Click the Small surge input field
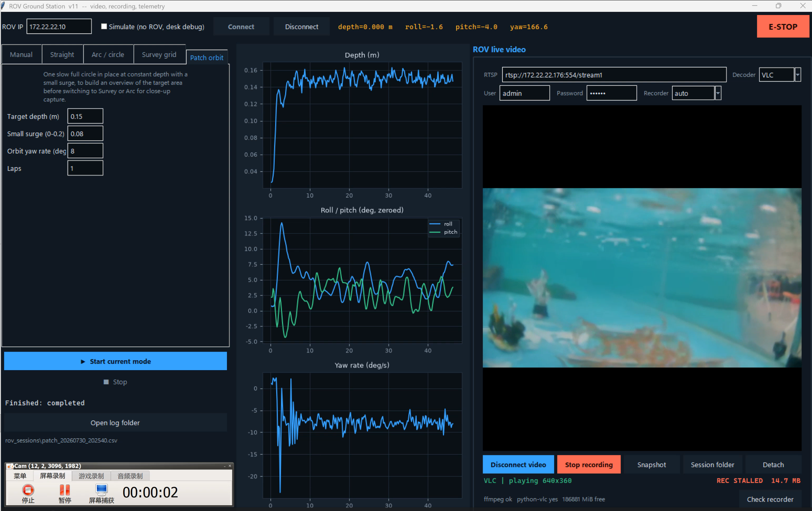The width and height of the screenshot is (812, 511). [85, 134]
